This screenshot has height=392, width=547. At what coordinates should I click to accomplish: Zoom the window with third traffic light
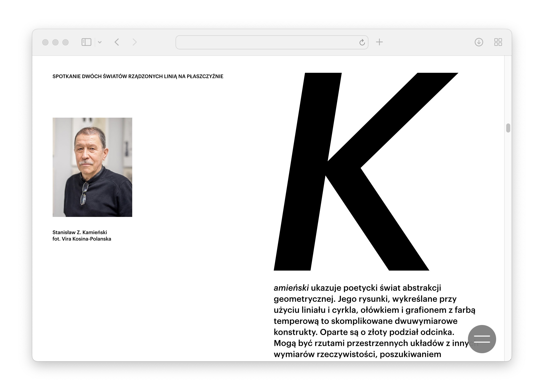pos(65,42)
